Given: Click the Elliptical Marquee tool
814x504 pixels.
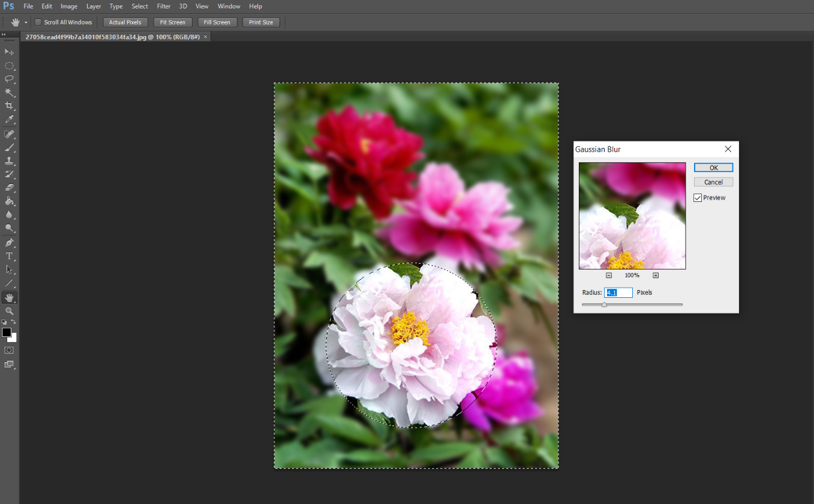Looking at the screenshot, I should pos(10,65).
